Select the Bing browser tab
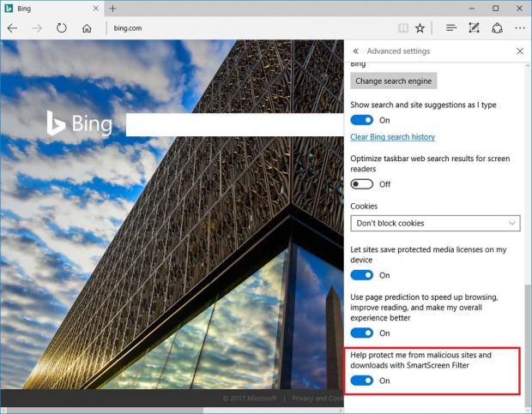Viewport: 532px width, 414px height. 52,9
